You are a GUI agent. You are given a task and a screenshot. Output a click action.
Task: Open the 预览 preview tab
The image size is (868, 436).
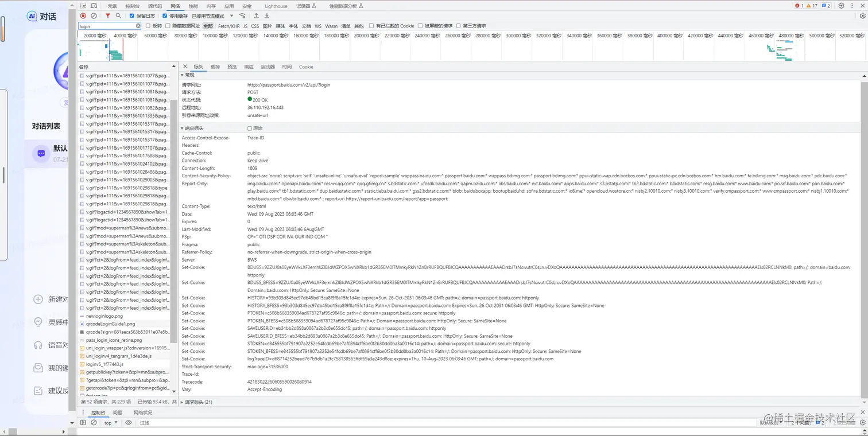point(232,67)
